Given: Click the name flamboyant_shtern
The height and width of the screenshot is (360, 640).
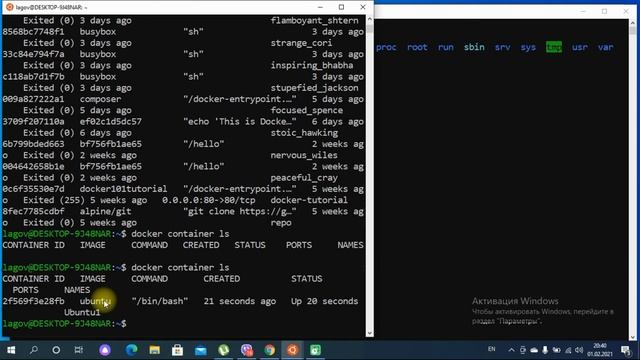Looking at the screenshot, I should (314, 20).
